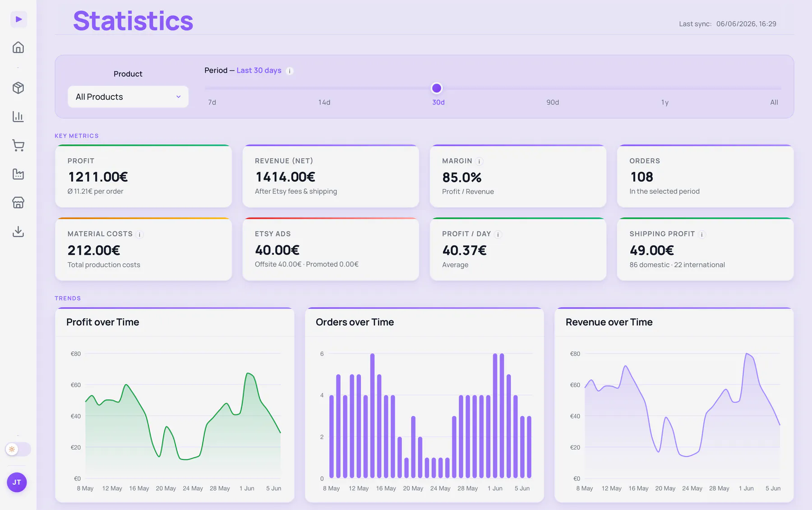Show the Material Costs info icon
The image size is (812, 510).
click(140, 234)
